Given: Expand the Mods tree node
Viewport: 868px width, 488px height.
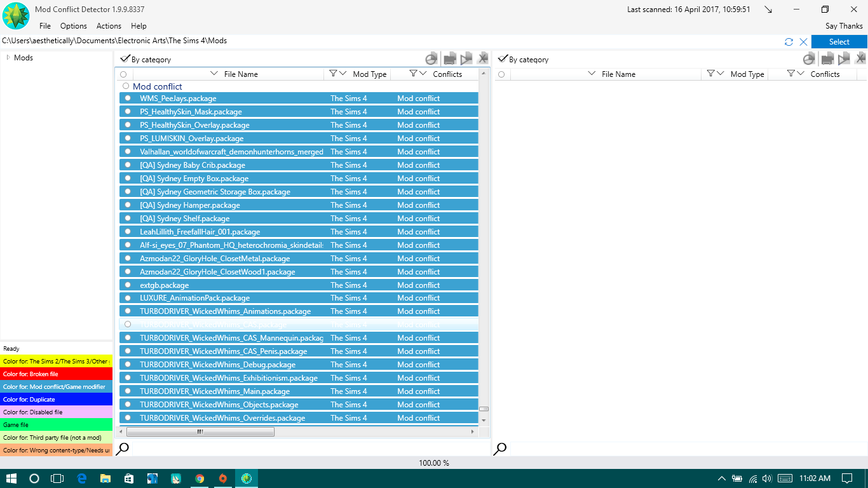Looking at the screenshot, I should coord(8,57).
